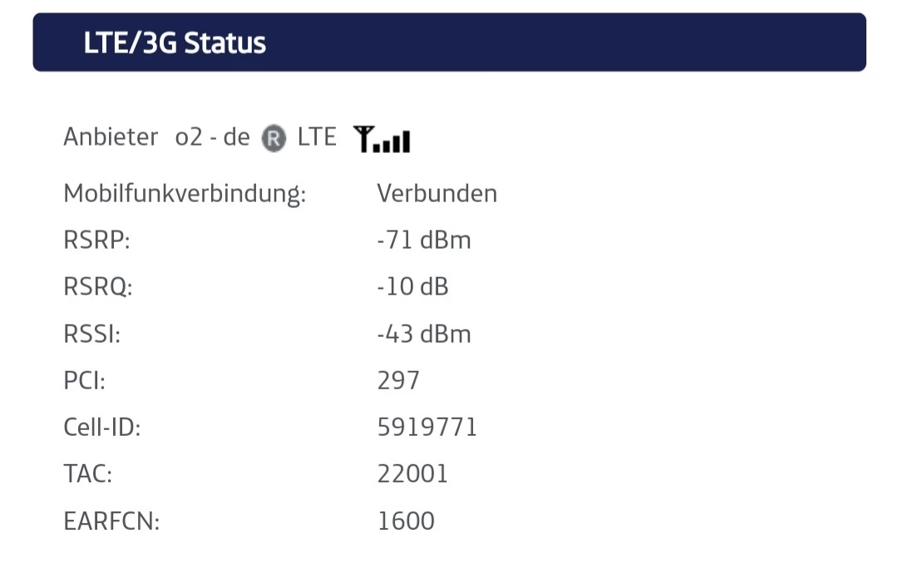
Task: Click the RSRP label
Action: 96,240
